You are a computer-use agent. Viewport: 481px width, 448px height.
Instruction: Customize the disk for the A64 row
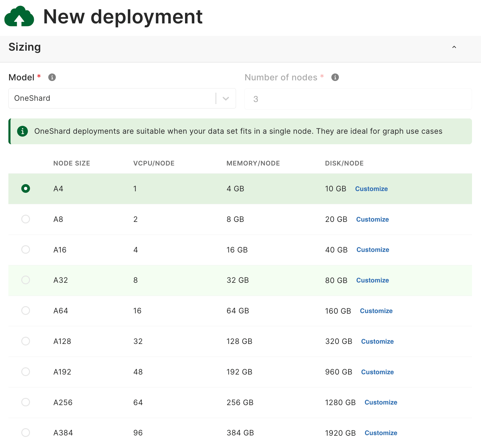click(x=376, y=311)
